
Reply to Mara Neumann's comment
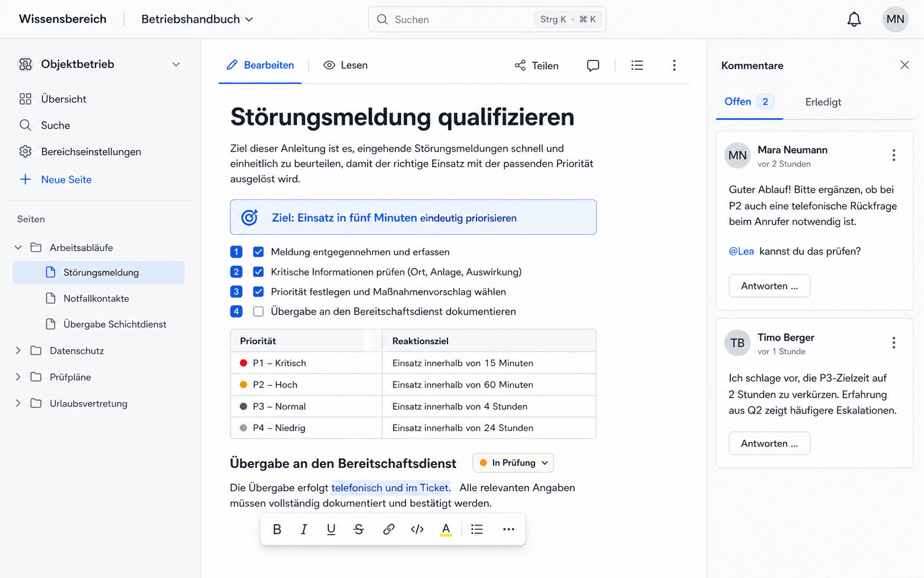pyautogui.click(x=770, y=286)
